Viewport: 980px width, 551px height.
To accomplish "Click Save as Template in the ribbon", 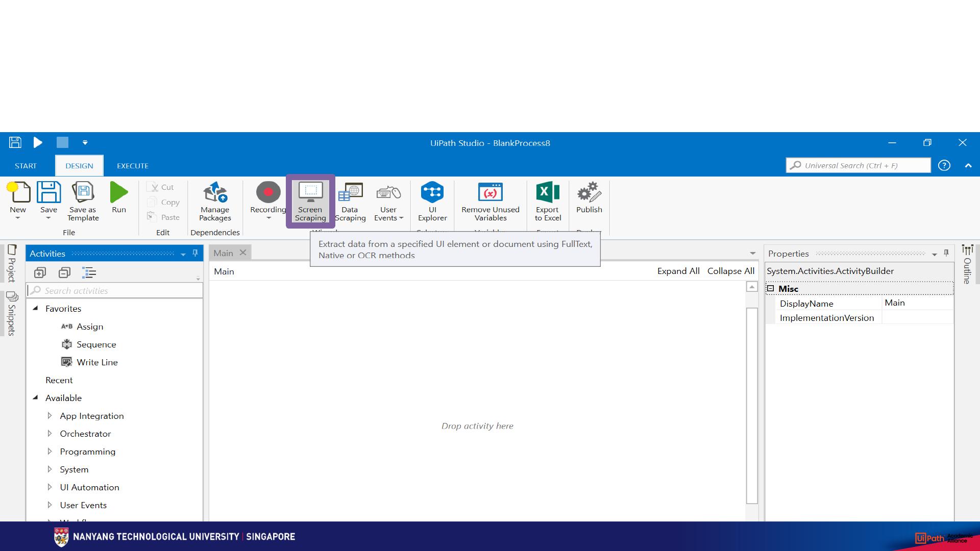I will click(83, 202).
